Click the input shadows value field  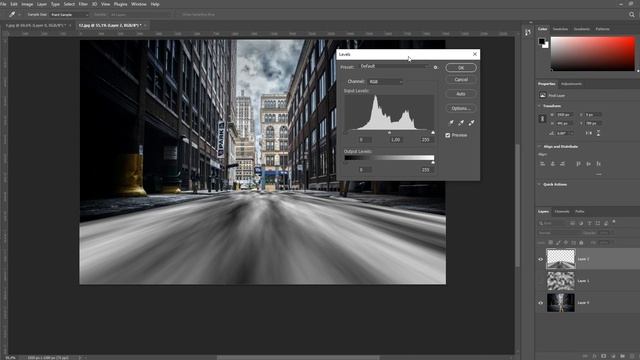point(364,140)
